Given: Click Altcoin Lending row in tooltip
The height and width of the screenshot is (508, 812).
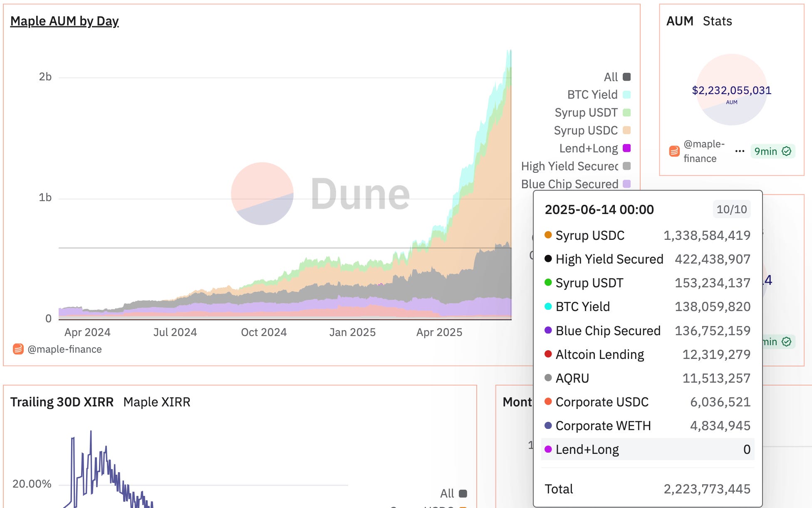Looking at the screenshot, I should point(647,355).
